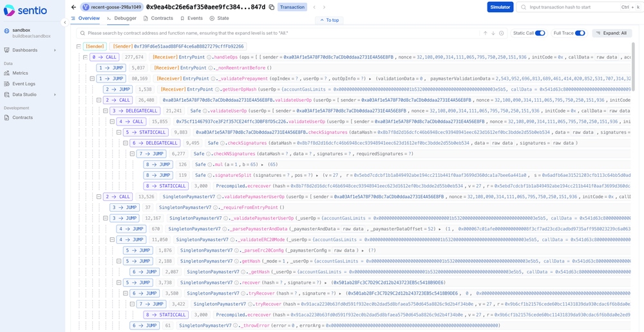This screenshot has width=644, height=332.
Task: Go to the previous transaction chevron
Action: pos(314,7)
